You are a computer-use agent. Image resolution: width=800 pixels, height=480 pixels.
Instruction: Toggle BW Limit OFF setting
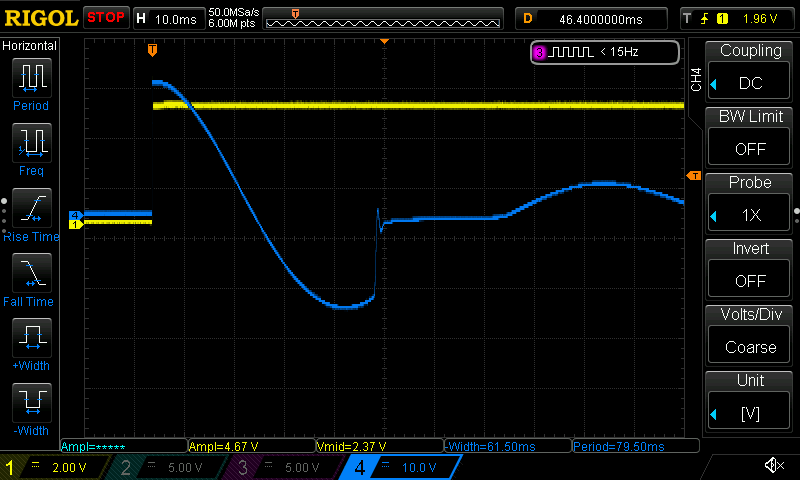click(749, 149)
